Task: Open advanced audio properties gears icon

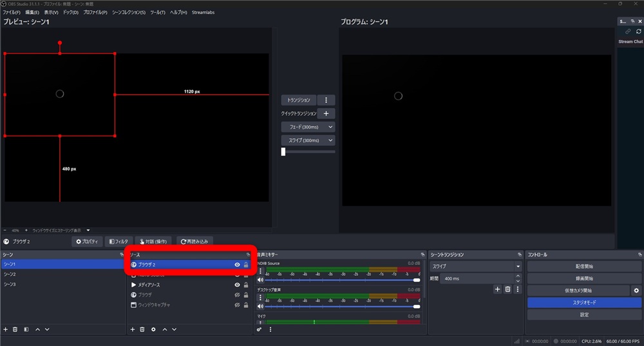Action: (259, 329)
